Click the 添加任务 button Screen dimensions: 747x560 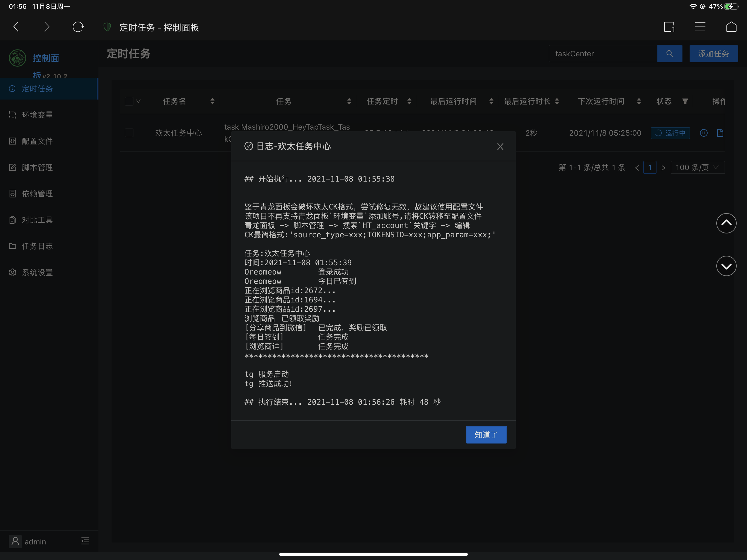pyautogui.click(x=714, y=53)
